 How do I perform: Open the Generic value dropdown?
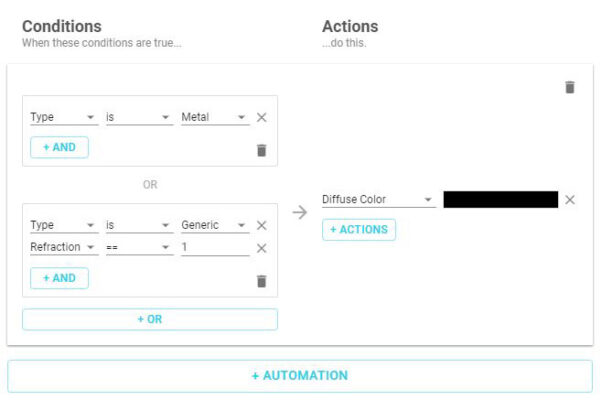tap(214, 226)
